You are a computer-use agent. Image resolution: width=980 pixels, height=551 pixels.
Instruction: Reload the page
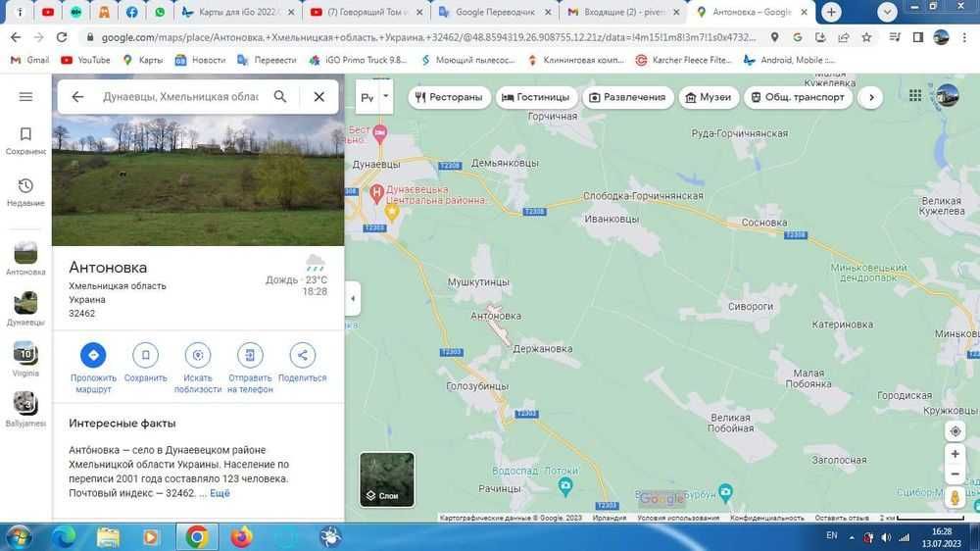coord(62,37)
